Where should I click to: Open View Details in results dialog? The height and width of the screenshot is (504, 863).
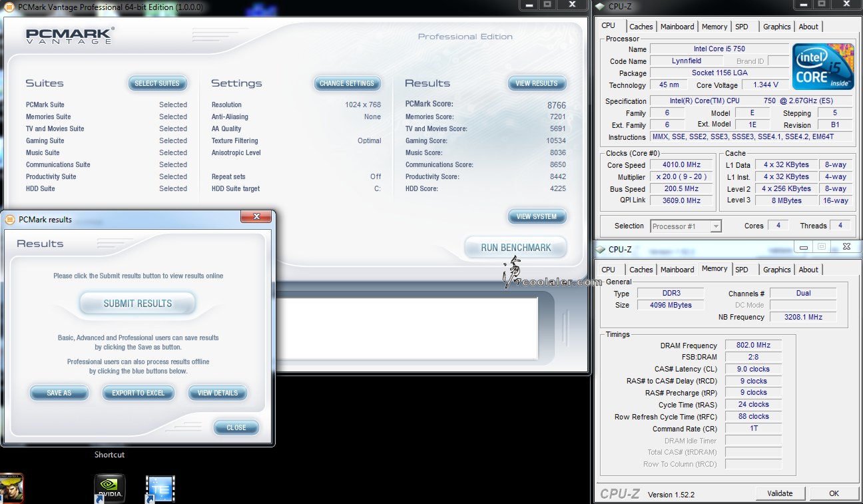click(x=218, y=393)
